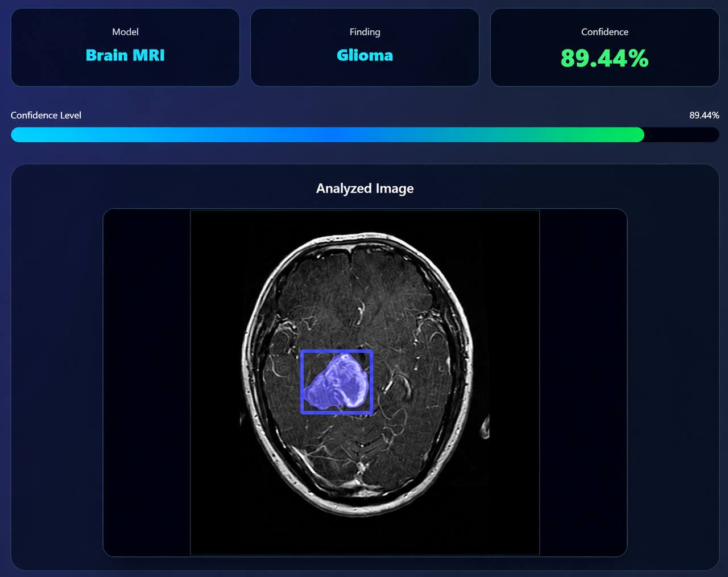Click the 89.44% text above the progress bar
This screenshot has height=577, width=728.
[x=704, y=115]
